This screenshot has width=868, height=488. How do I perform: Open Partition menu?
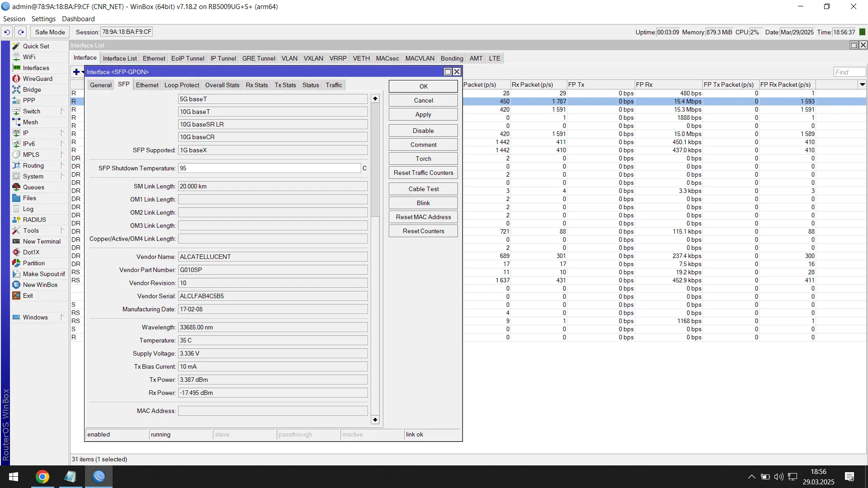pos(34,263)
